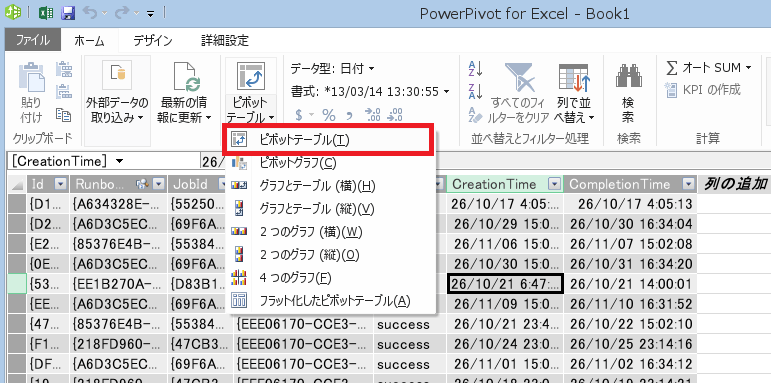771x383 pixels.
Task: Select グラフとテーブル (横)(H) menu item
Action: 330,186
